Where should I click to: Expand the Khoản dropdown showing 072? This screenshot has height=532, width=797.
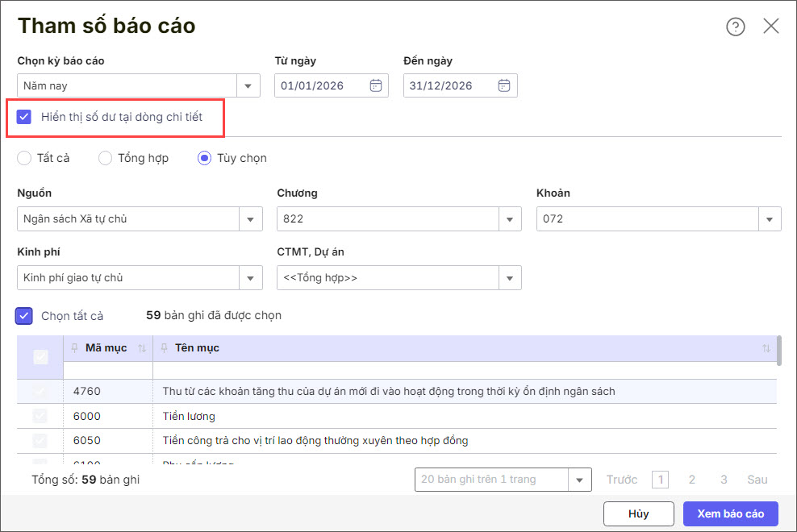[769, 219]
